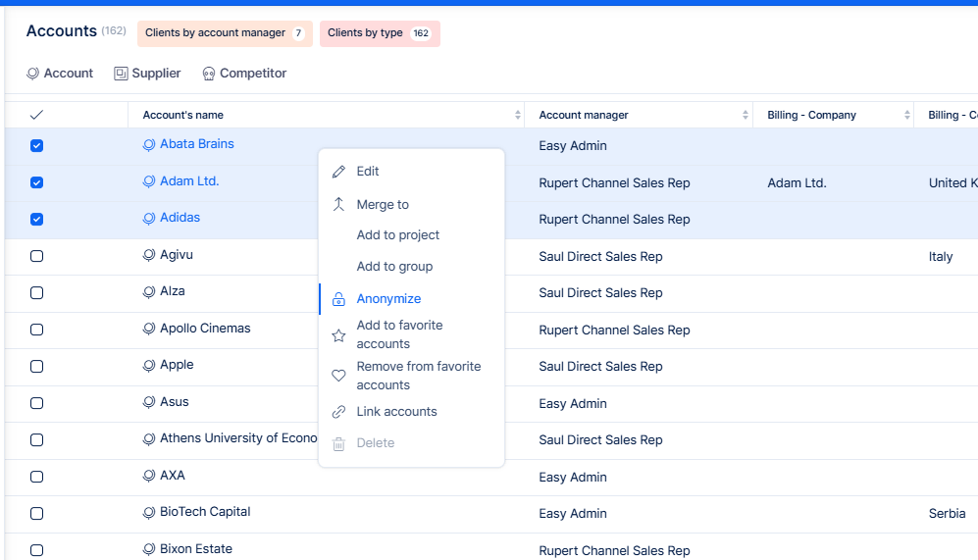
Task: Choose Add to group from context menu
Action: pyautogui.click(x=394, y=267)
